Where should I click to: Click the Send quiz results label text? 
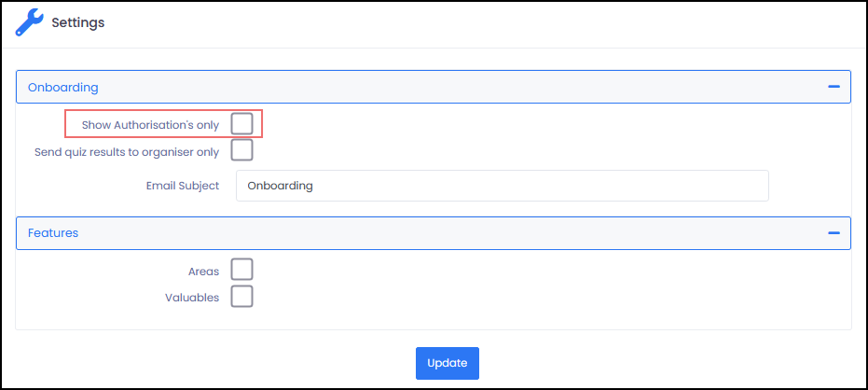pyautogui.click(x=127, y=151)
